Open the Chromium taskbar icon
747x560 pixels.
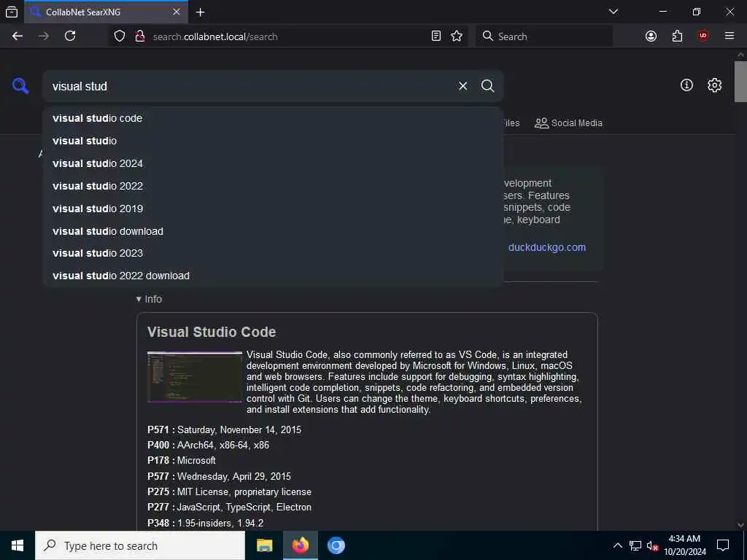click(x=336, y=545)
